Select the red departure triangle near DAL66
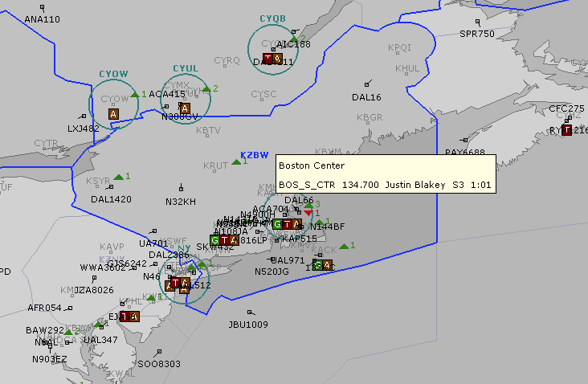588x384 pixels. [308, 212]
